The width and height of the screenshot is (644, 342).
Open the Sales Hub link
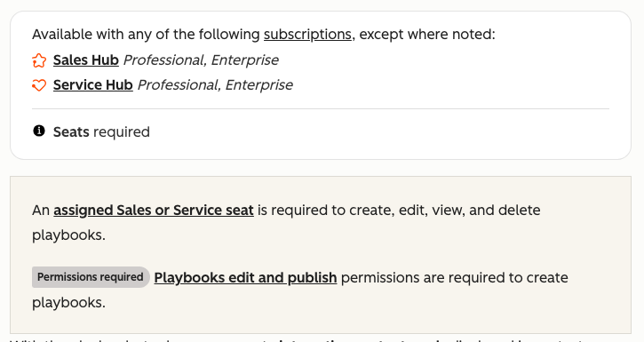[x=86, y=60]
